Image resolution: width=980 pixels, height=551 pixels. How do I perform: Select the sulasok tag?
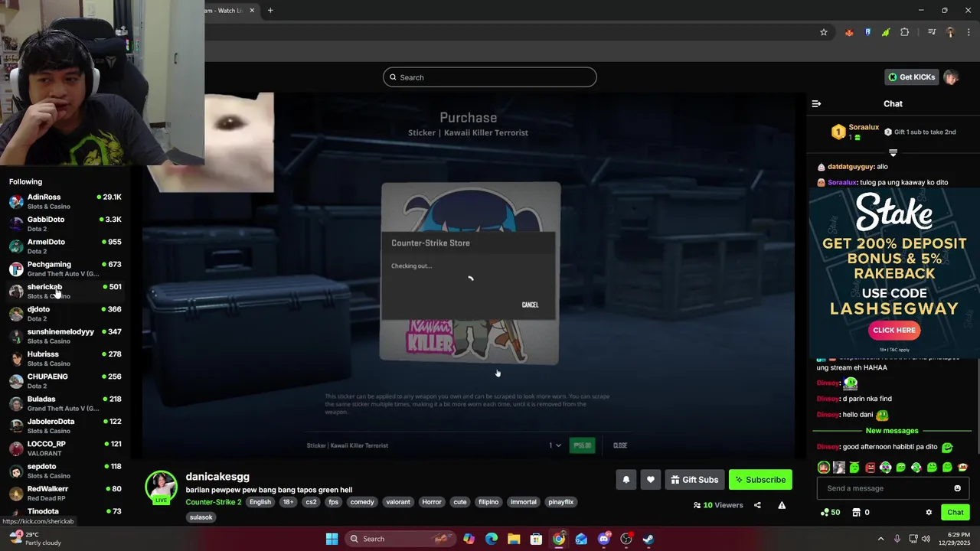(201, 517)
